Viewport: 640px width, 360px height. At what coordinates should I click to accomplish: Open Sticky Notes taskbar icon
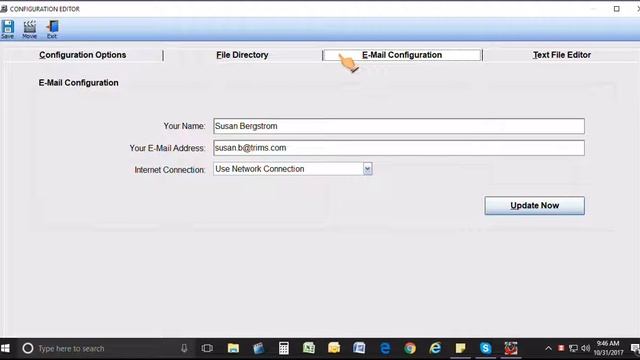[460, 348]
